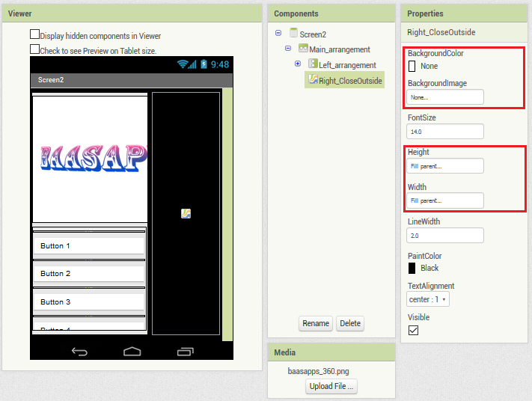Viewport: 532px width, 401px height.
Task: Select Left_arrangement label in component tree
Action: 347,65
